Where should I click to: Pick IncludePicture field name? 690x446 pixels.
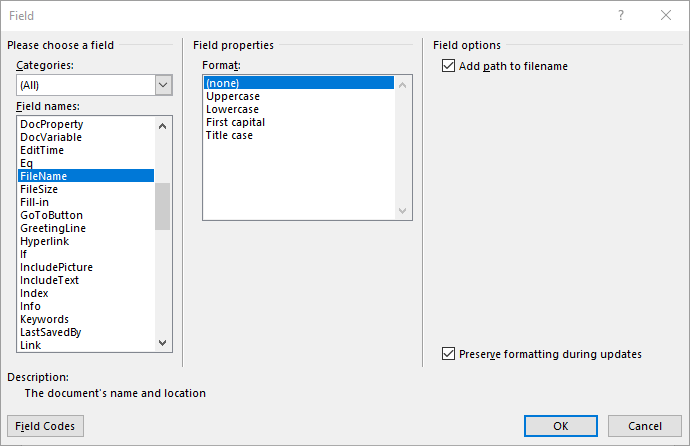pos(56,267)
